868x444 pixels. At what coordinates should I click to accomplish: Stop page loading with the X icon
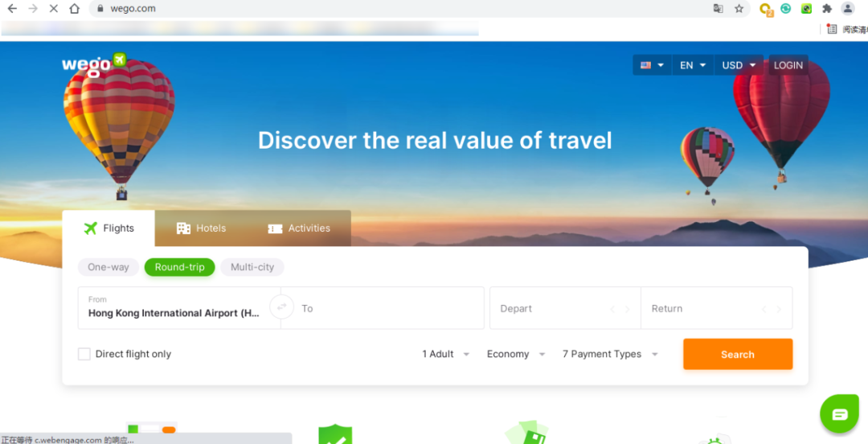[x=54, y=8]
